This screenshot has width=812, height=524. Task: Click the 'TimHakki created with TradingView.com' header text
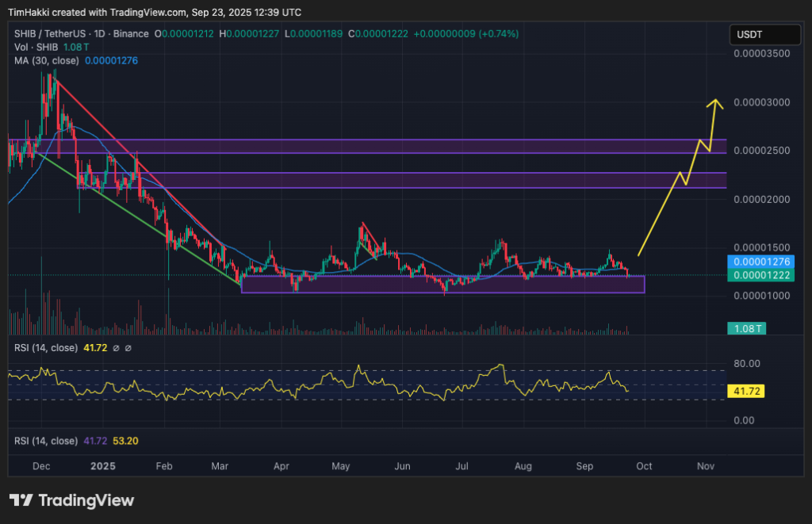tap(154, 12)
